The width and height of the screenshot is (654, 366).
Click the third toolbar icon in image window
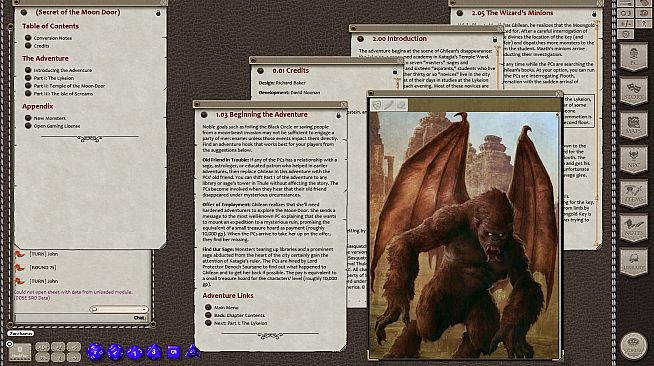[x=401, y=105]
